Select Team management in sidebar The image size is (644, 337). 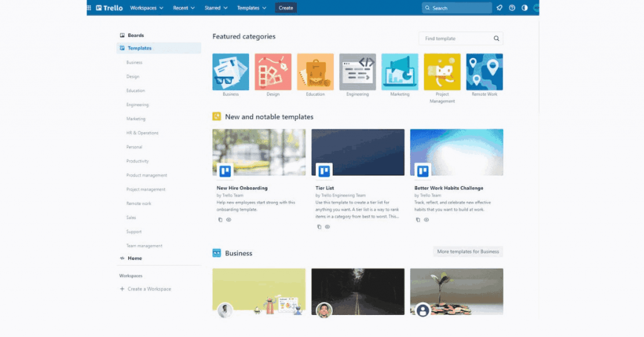click(x=144, y=246)
